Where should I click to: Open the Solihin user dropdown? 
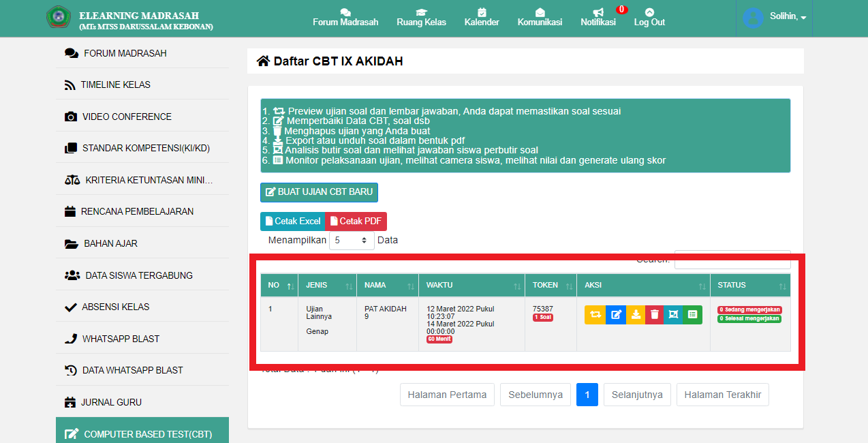775,17
